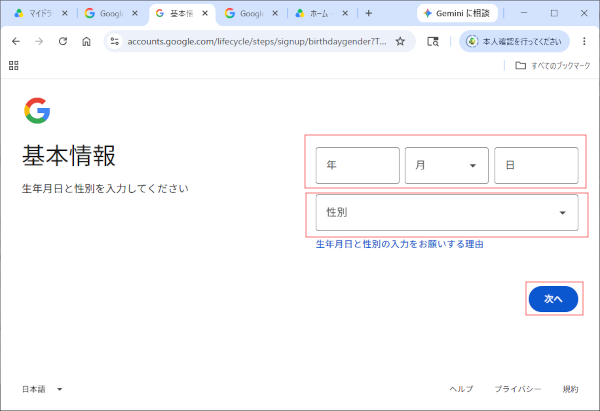Open the 日本語 language selector
The image size is (600, 411).
(42, 389)
